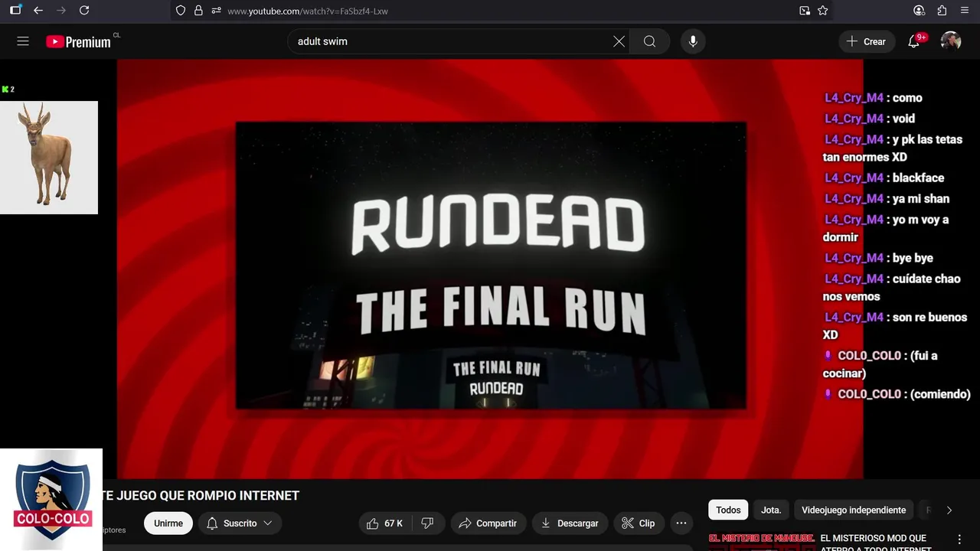Click the Kick logo icon above deer
Screen dimensions: 980x551
5,90
